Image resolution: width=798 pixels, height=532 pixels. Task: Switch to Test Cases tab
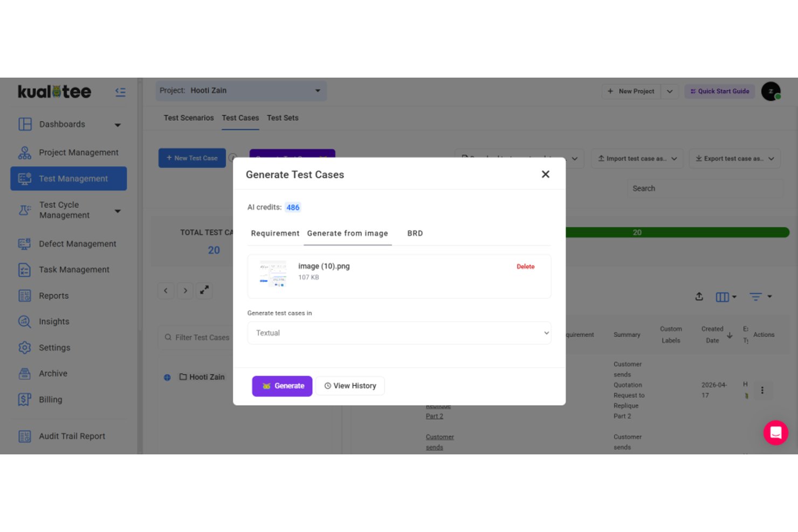(240, 118)
